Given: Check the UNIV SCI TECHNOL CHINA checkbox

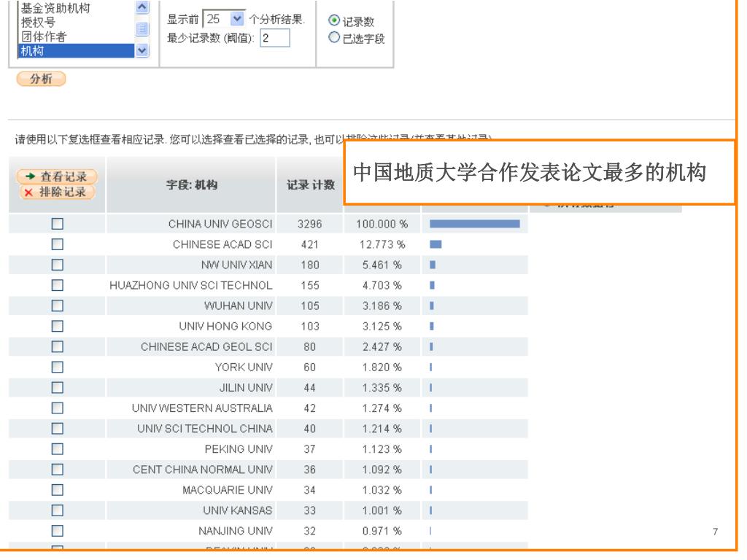Looking at the screenshot, I should (57, 429).
